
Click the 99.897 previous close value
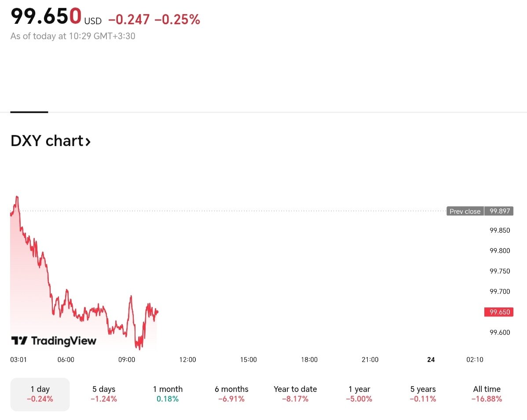(x=500, y=212)
